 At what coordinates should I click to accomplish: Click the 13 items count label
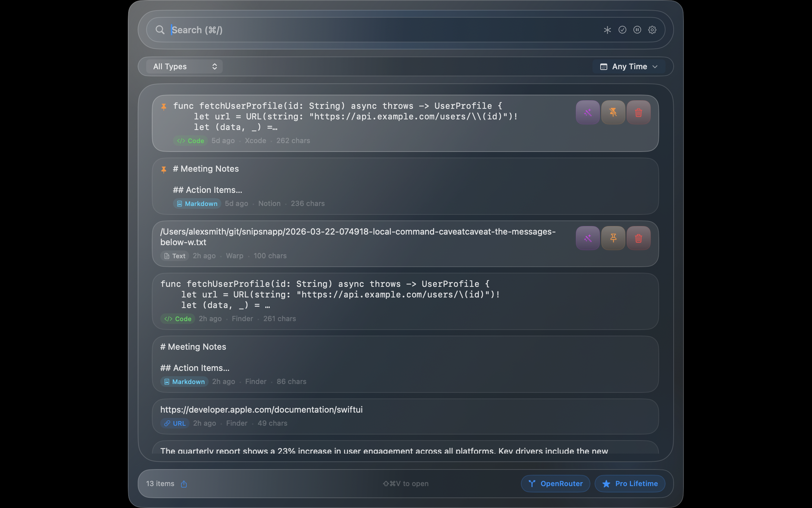coord(160,484)
